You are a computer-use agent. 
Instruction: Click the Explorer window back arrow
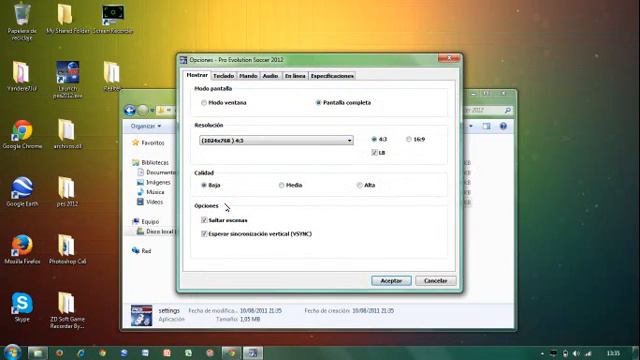130,110
